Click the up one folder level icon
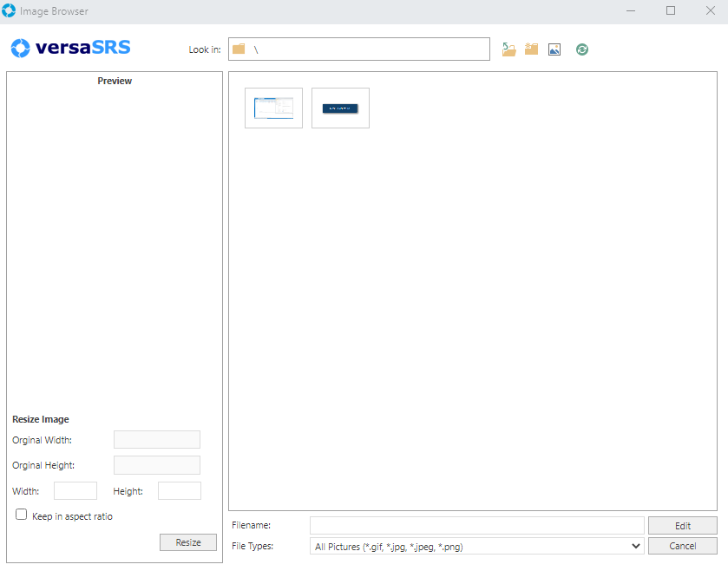This screenshot has height=571, width=728. pos(509,49)
